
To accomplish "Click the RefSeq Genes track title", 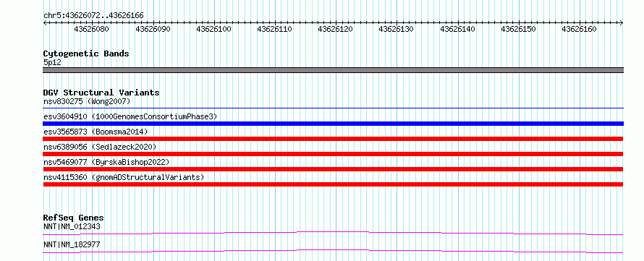I will click(x=74, y=218).
